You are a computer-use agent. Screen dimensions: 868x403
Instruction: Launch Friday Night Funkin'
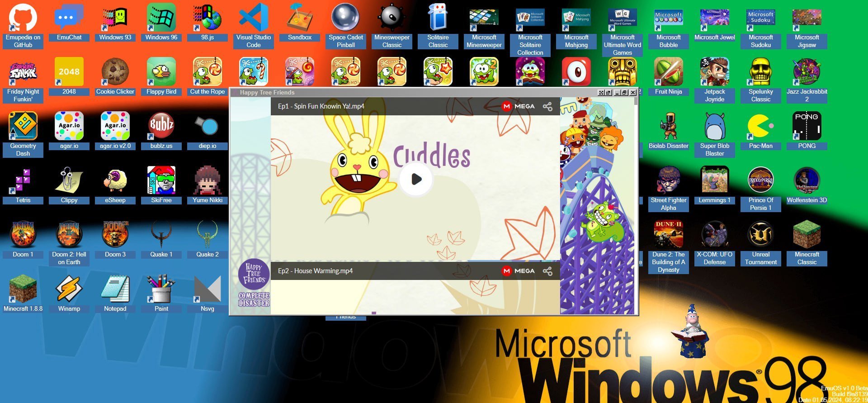[x=23, y=80]
